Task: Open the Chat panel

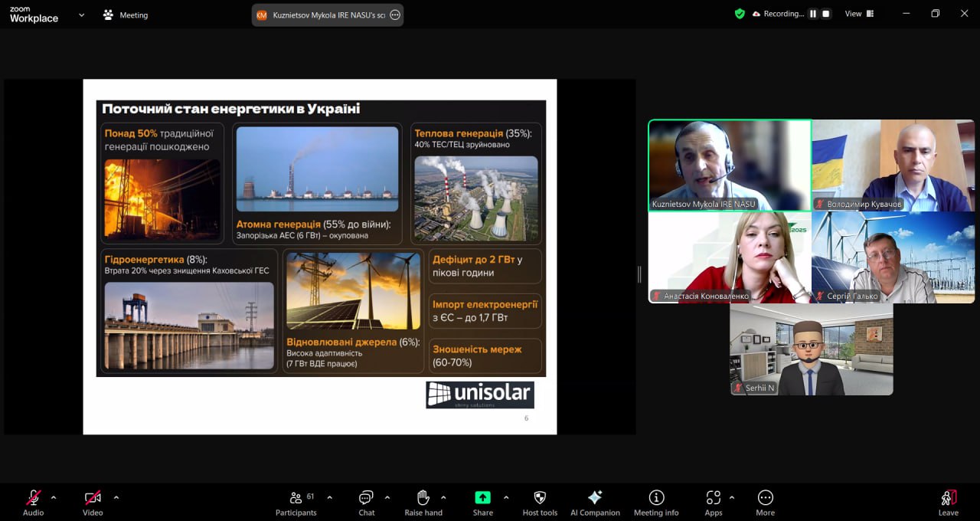Action: 367,502
